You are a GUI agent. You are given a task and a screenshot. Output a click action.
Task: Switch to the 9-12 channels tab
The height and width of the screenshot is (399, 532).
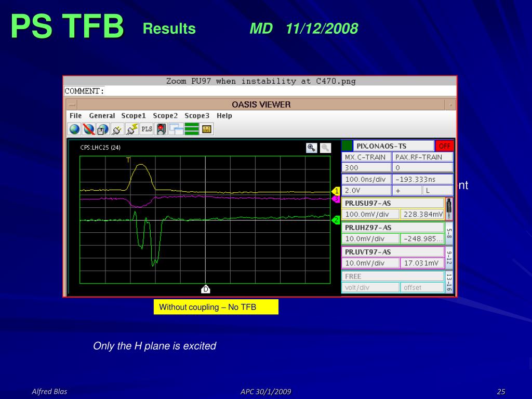[x=449, y=258]
